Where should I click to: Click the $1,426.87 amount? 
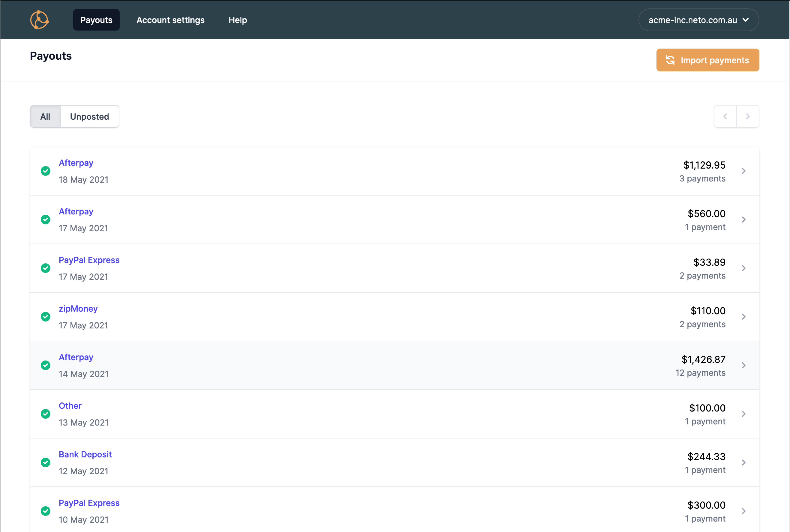[x=704, y=359]
